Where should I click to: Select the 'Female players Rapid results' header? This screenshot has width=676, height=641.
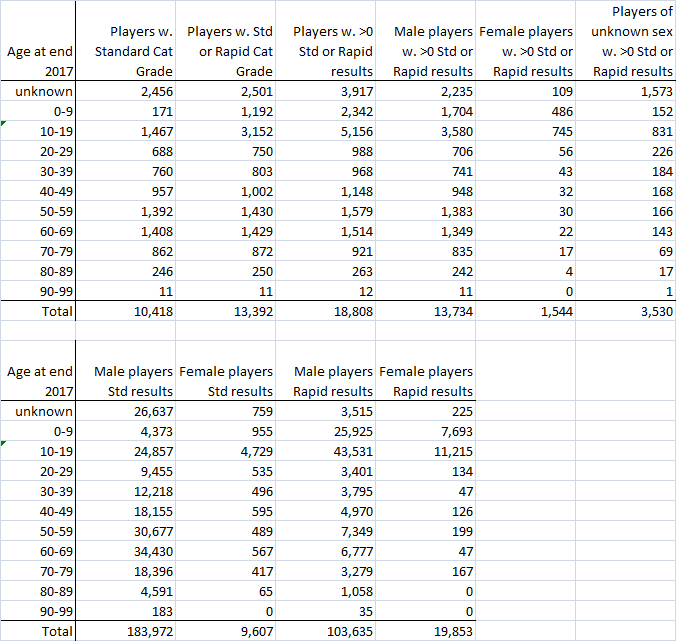426,370
